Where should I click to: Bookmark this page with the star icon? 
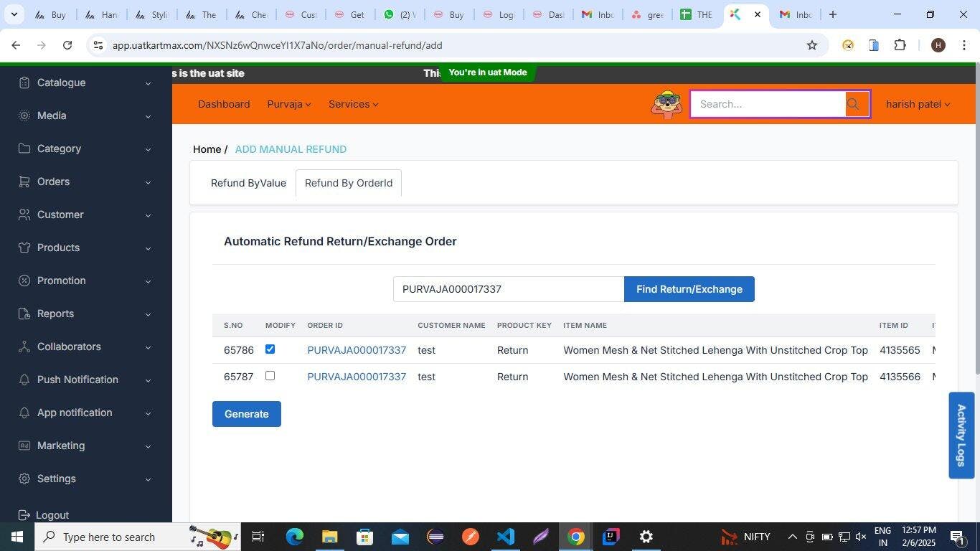pyautogui.click(x=811, y=45)
